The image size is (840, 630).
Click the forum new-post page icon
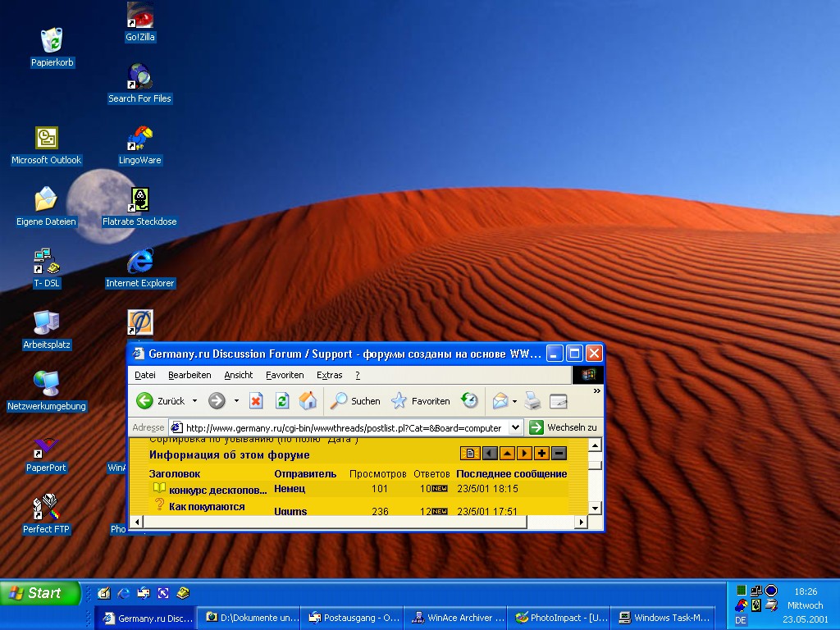pyautogui.click(x=470, y=453)
